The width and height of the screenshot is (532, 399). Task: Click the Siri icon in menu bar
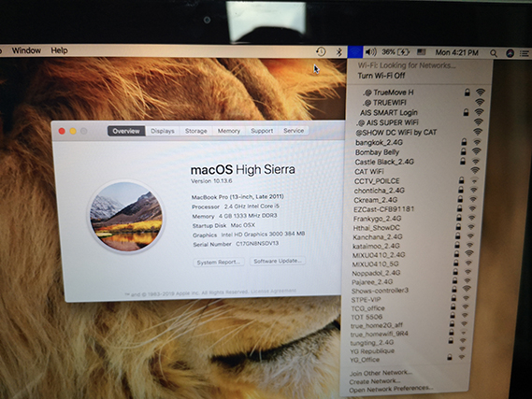pos(510,53)
